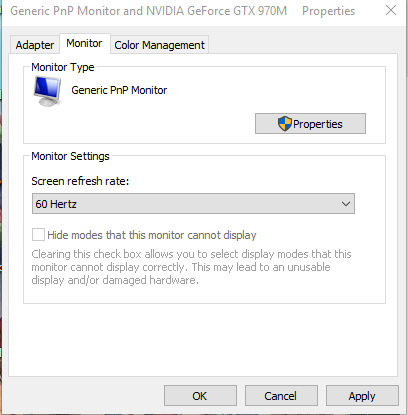Click the Cancel button
Image resolution: width=408 pixels, height=415 pixels.
(281, 396)
